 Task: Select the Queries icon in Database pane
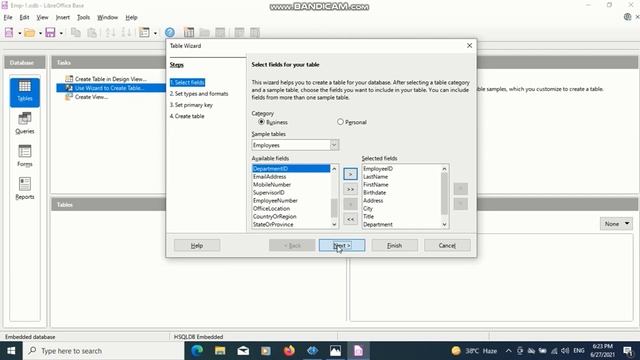25,124
